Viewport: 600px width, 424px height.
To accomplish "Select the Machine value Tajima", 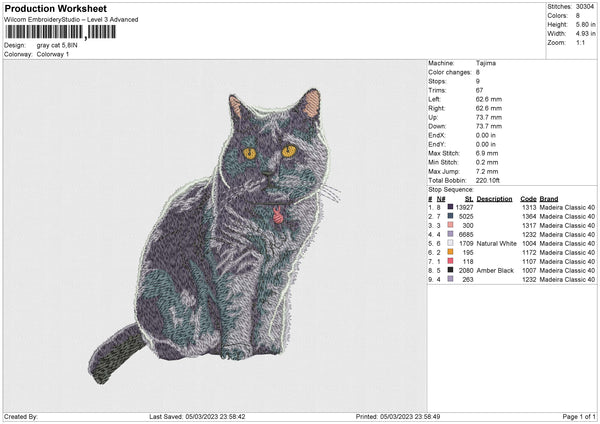I will click(x=486, y=63).
